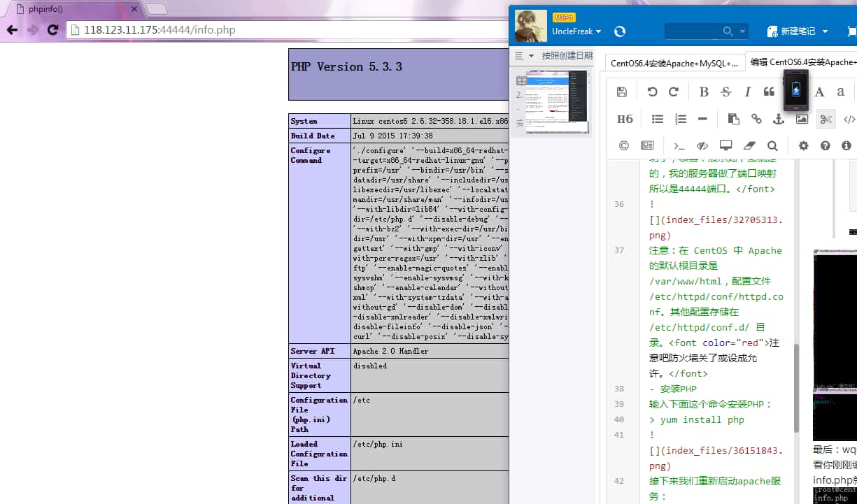Screen dimensions: 857x504
Task: Insert a blockquote
Action: coord(769,92)
